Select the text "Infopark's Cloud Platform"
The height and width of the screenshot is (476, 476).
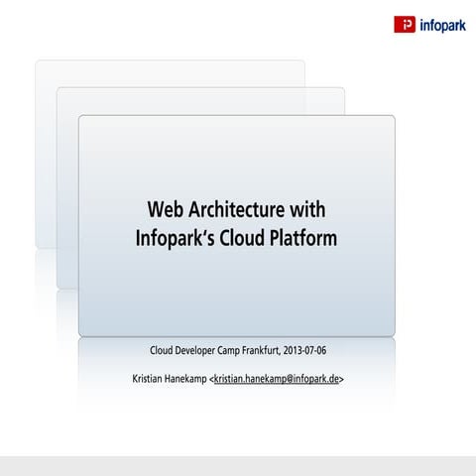[236, 238]
